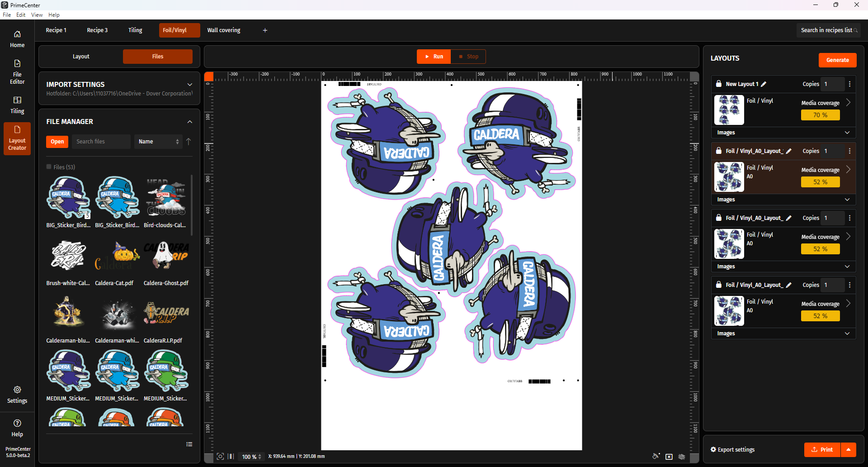Open the File Editor module
The image size is (868, 467).
[17, 72]
